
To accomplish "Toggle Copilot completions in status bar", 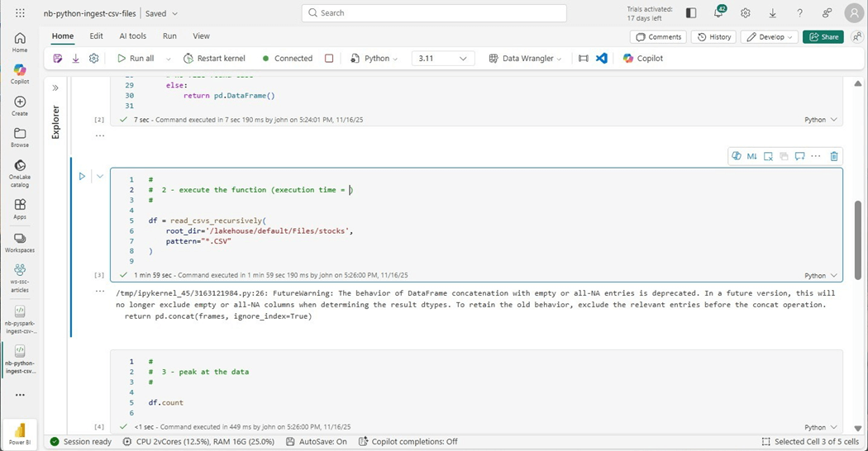I will tap(408, 442).
